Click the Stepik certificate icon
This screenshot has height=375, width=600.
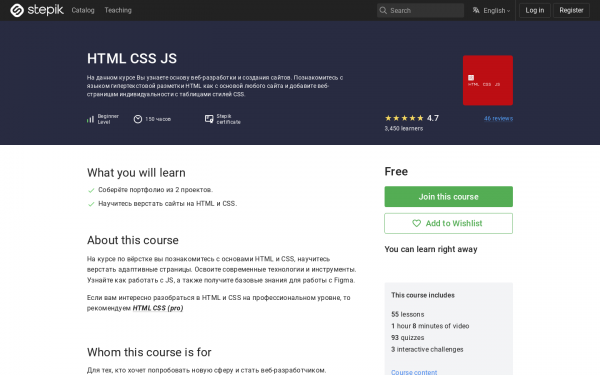tap(209, 119)
